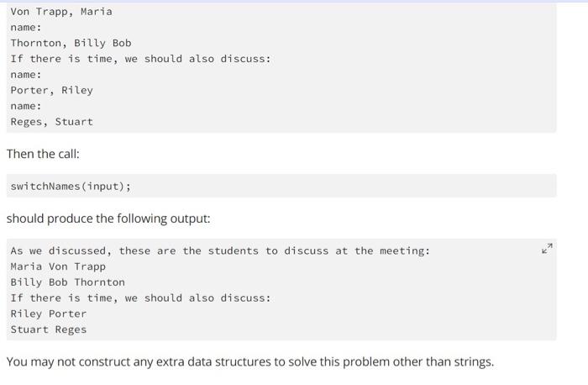Click 'If there is time' line in input block
Screen dimensions: 588x385
pos(140,59)
